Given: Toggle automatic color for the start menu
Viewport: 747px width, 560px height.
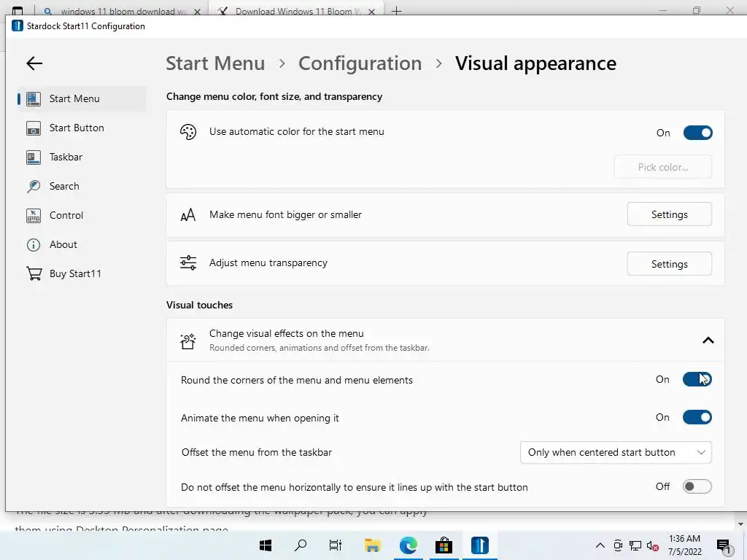Looking at the screenshot, I should [697, 133].
